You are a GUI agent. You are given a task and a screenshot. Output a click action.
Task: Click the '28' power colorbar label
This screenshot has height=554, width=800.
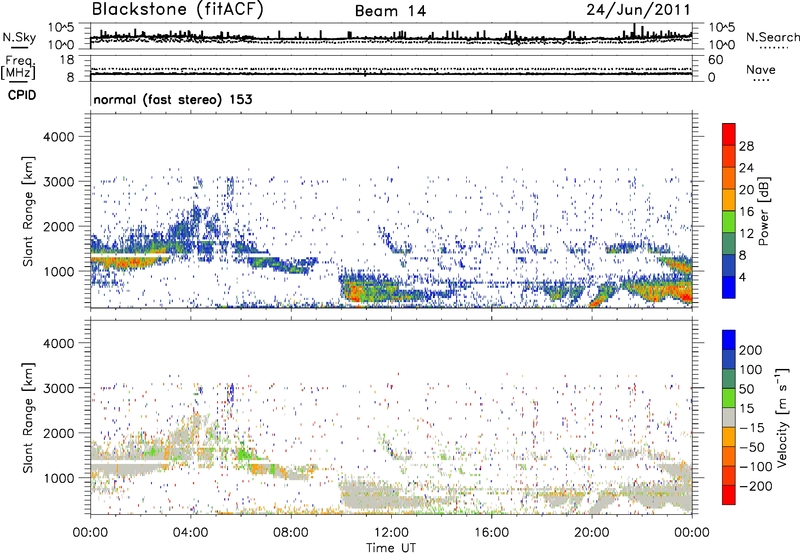pyautogui.click(x=746, y=146)
